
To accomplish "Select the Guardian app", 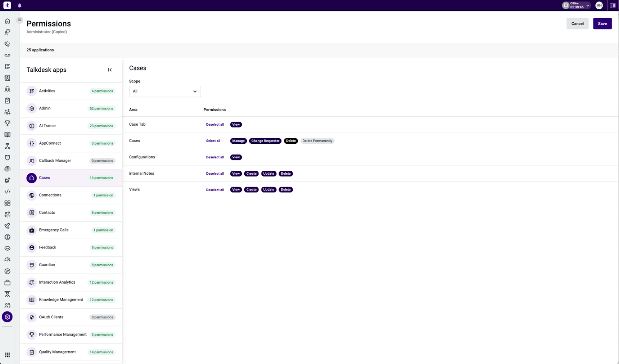I will pos(71,265).
